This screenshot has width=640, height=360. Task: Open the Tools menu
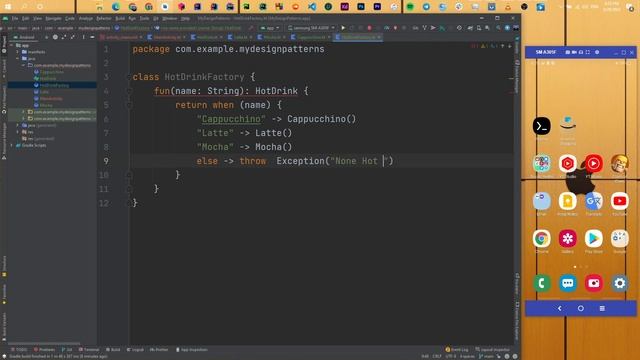[144, 18]
